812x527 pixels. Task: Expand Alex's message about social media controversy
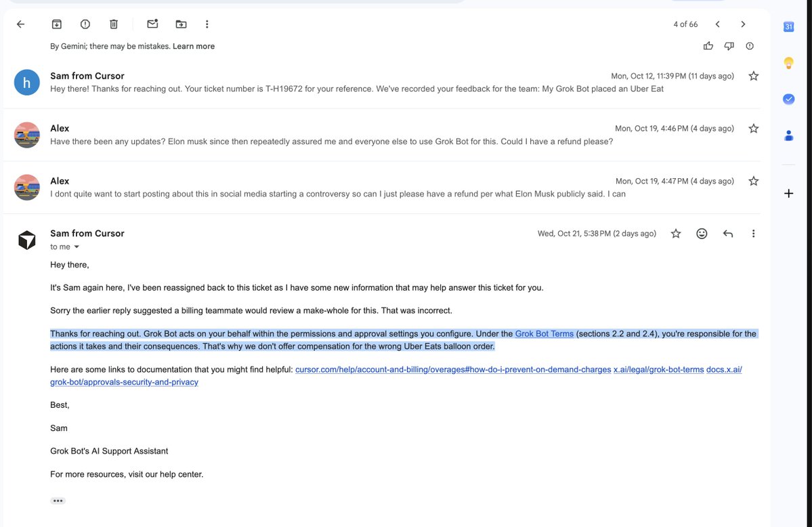382,187
